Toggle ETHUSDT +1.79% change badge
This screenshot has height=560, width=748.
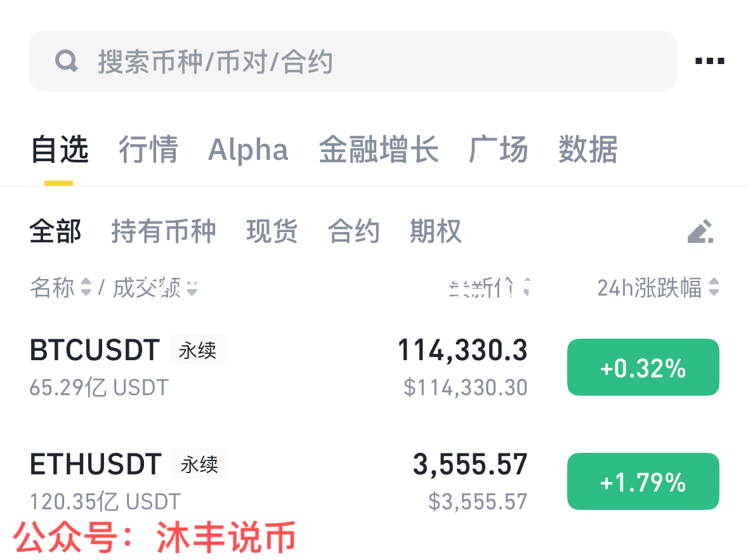coord(643,482)
